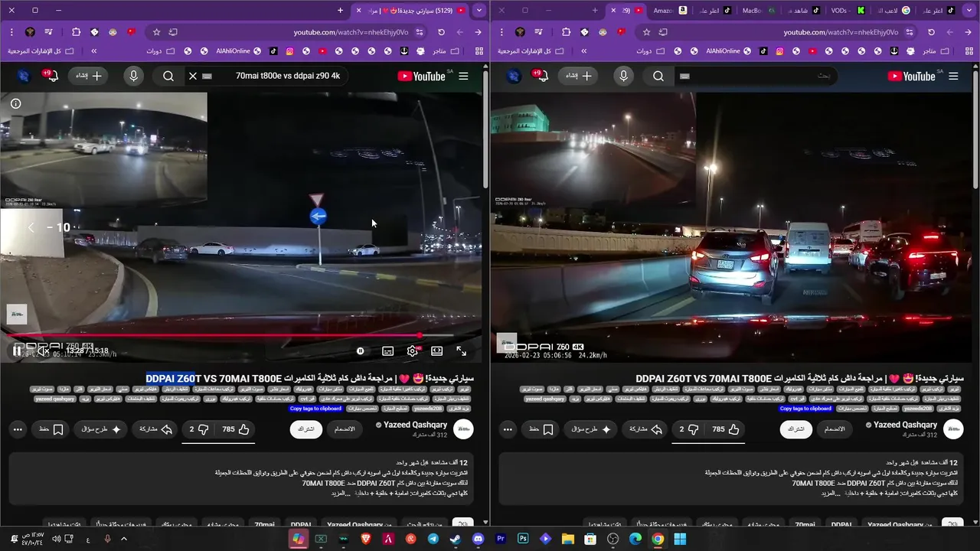Viewport: 980px width, 551px height.
Task: Switch to the MacBook tab in right browser
Action: click(756, 11)
